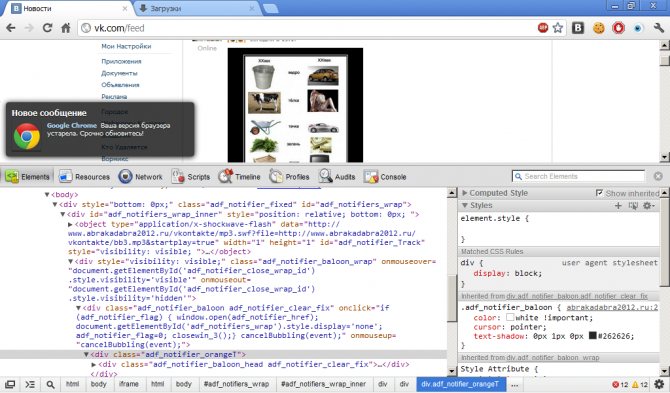Collapse the adf_notifier_baloon_wrap div node

71,261
